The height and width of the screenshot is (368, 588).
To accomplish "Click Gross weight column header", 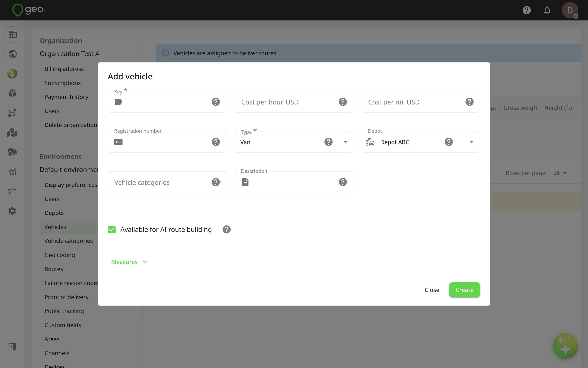I will [520, 108].
